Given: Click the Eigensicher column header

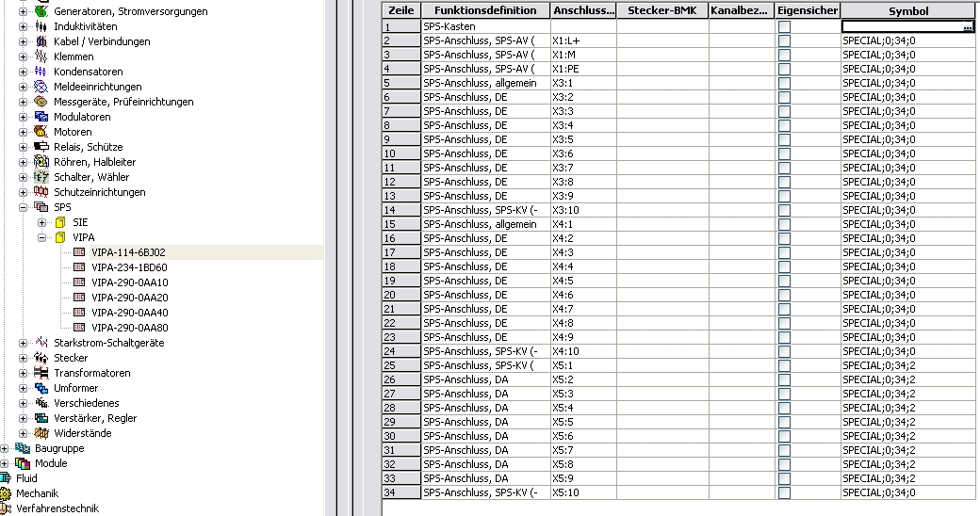Looking at the screenshot, I should pyautogui.click(x=808, y=10).
